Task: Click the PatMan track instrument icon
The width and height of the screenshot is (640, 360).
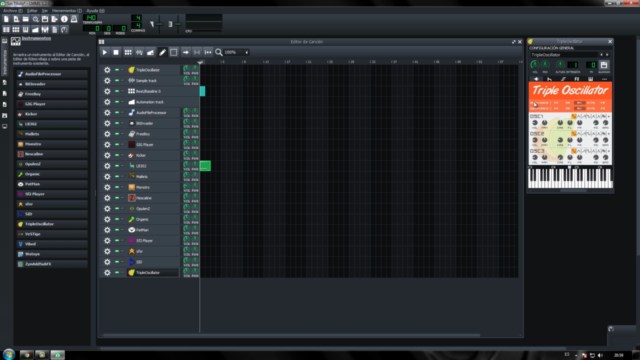Action: point(131,230)
